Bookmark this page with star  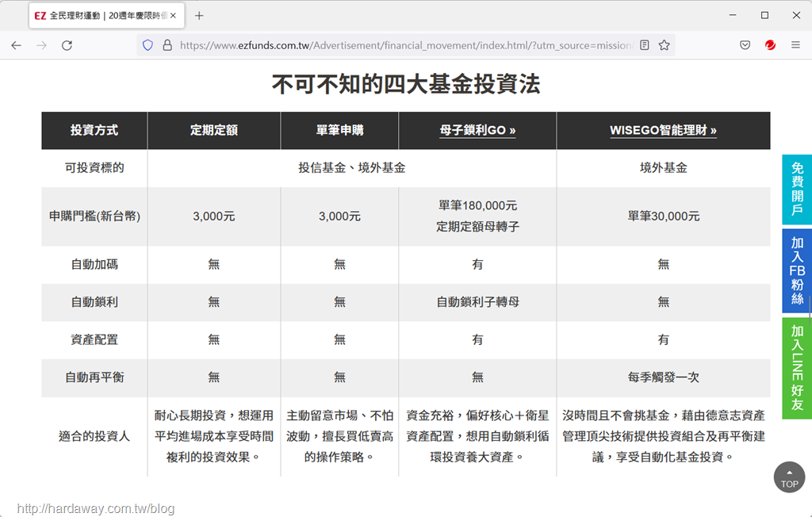(665, 45)
